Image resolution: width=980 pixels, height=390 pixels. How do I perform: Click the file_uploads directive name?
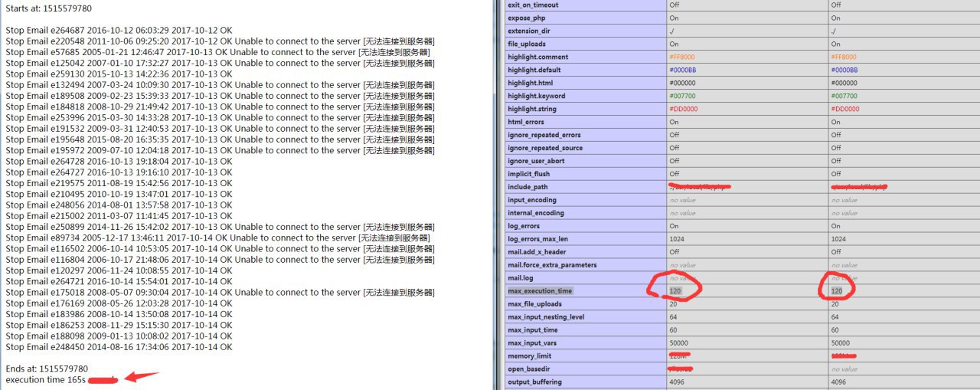(x=528, y=44)
